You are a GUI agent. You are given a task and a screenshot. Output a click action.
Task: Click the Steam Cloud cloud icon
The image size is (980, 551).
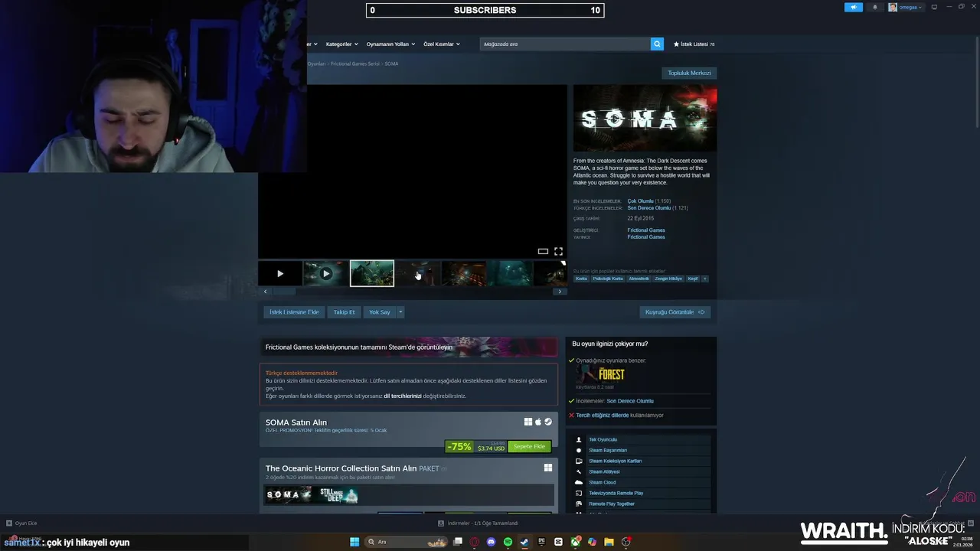pyautogui.click(x=579, y=482)
